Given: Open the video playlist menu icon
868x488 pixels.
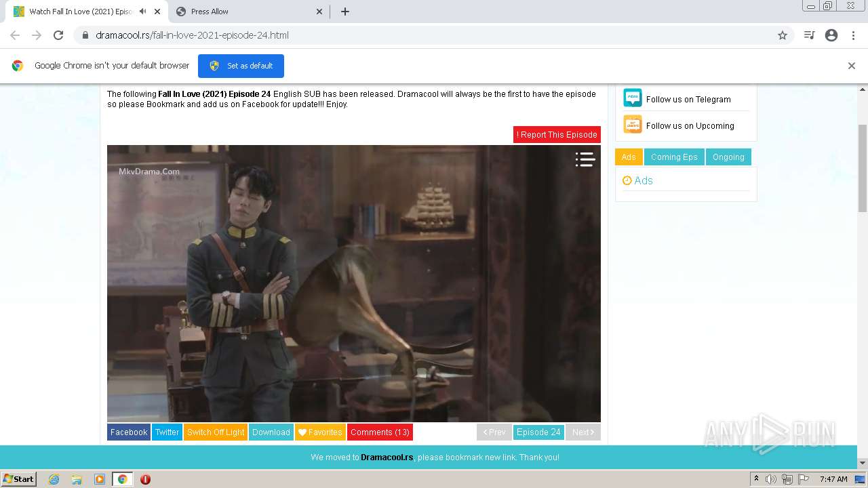Looking at the screenshot, I should click(585, 159).
